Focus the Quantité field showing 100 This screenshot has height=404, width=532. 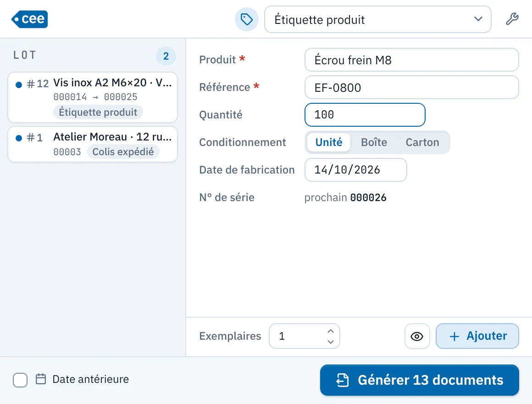coord(365,115)
